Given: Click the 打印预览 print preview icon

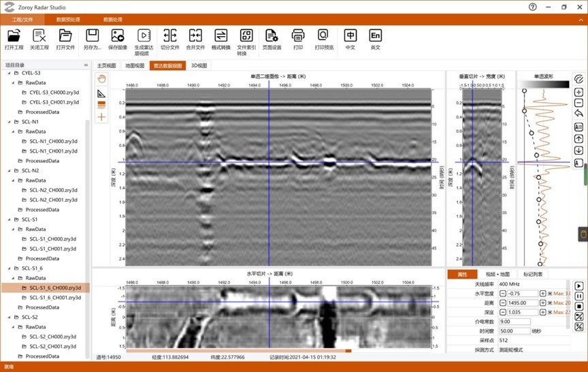Looking at the screenshot, I should [323, 35].
